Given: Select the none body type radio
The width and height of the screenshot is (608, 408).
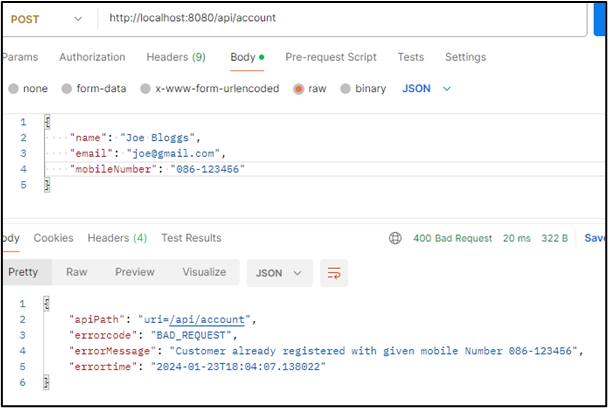Looking at the screenshot, I should (x=14, y=89).
